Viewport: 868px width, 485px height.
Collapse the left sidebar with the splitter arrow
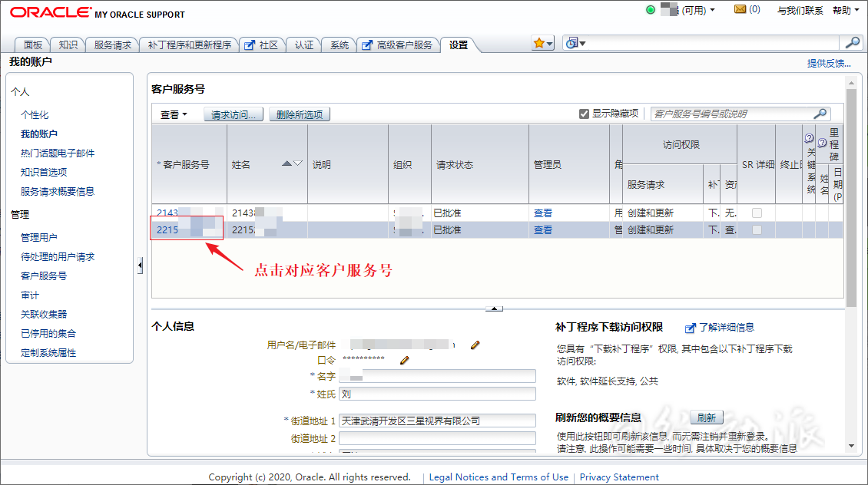tap(140, 266)
